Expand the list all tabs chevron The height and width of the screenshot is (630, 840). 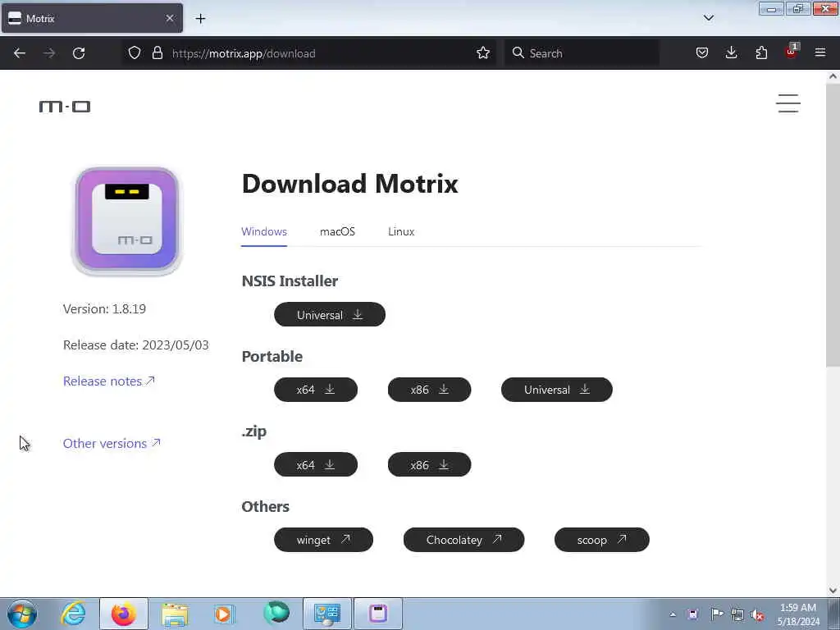[x=708, y=18]
